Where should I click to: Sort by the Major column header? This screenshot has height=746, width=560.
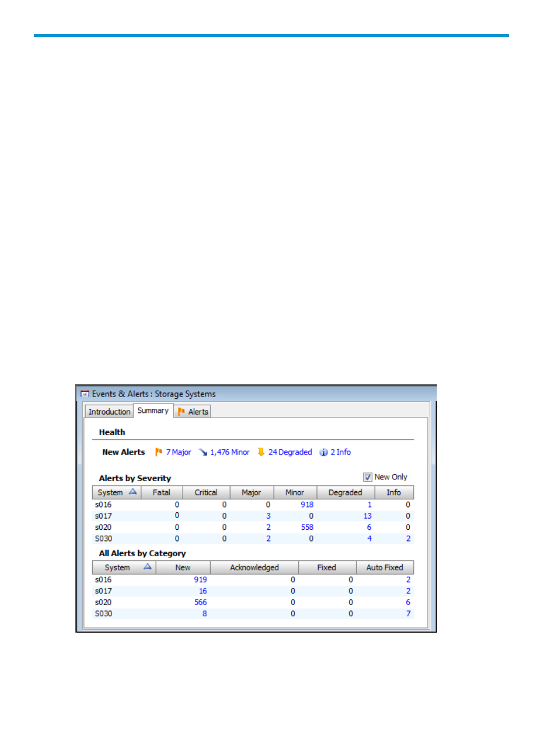[x=251, y=493]
